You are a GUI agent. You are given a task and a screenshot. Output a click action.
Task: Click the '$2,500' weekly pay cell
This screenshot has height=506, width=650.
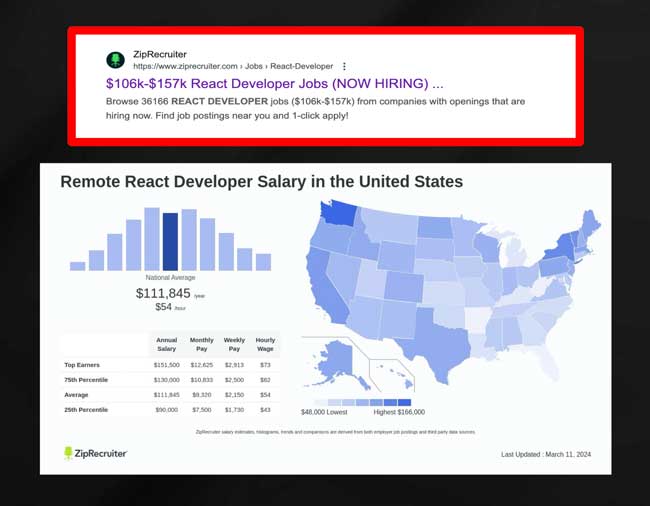[x=234, y=380]
